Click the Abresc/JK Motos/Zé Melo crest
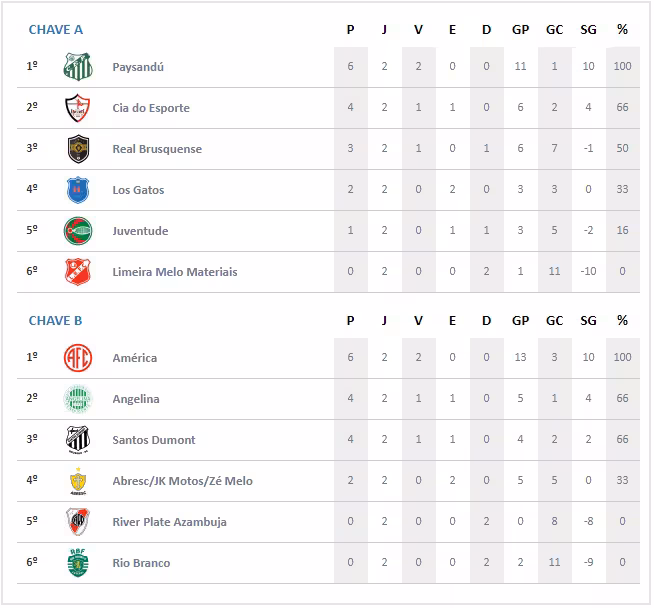This screenshot has width=654, height=608. (x=78, y=481)
